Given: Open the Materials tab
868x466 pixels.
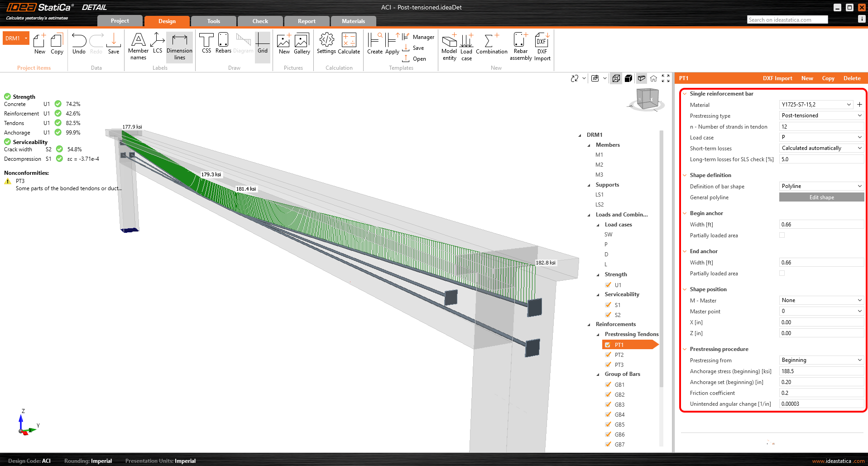Looking at the screenshot, I should tap(353, 21).
